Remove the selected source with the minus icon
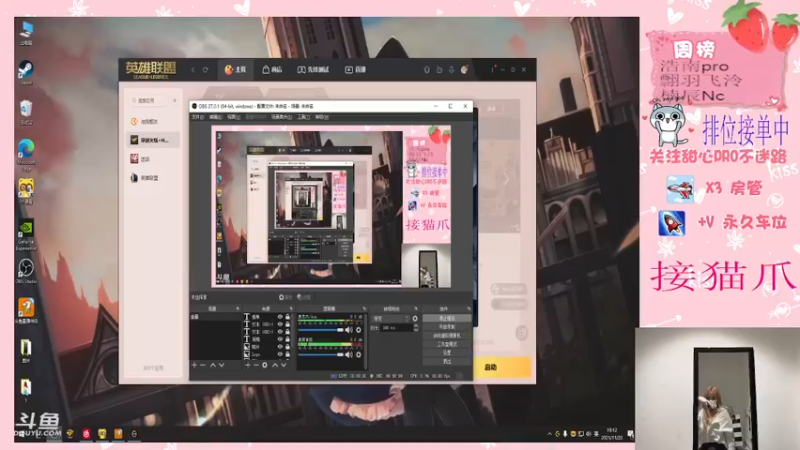Image resolution: width=800 pixels, height=450 pixels. 256,365
